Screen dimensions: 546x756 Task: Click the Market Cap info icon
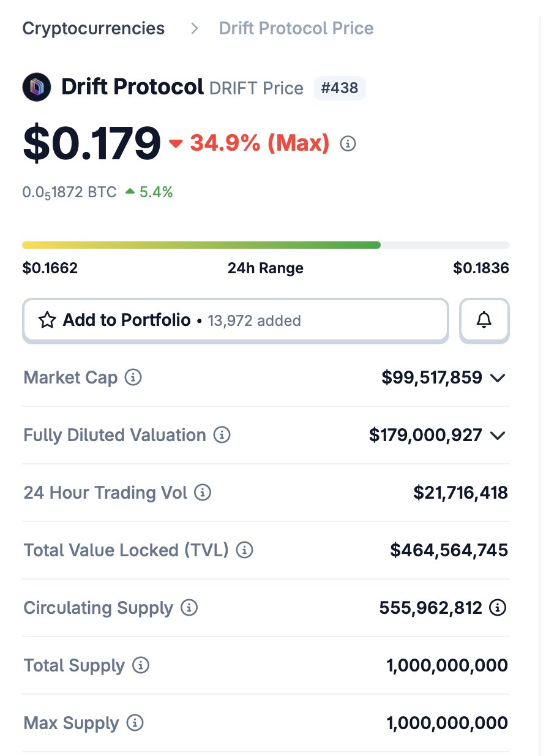point(133,377)
